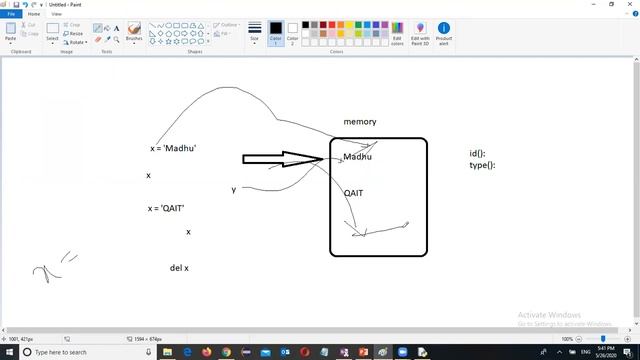Open the shape Fill dropdown
The image size is (640, 360).
[221, 34]
